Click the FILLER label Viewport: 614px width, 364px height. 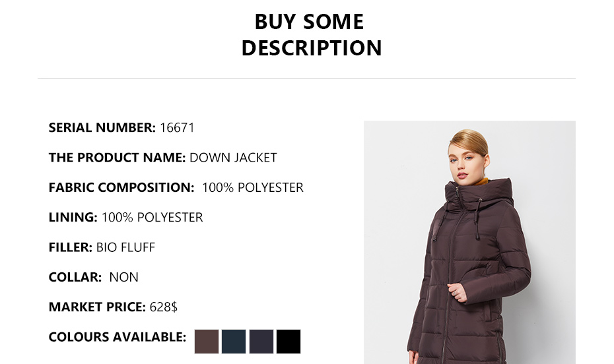coord(70,247)
